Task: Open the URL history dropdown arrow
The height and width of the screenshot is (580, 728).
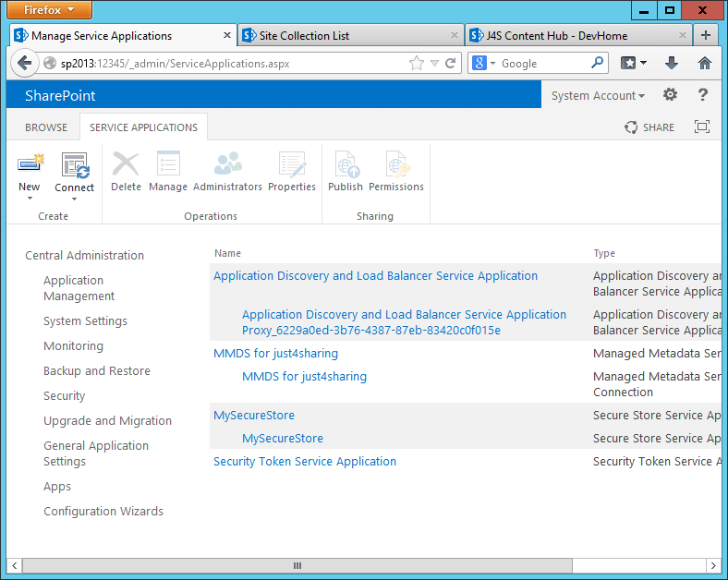Action: (434, 63)
